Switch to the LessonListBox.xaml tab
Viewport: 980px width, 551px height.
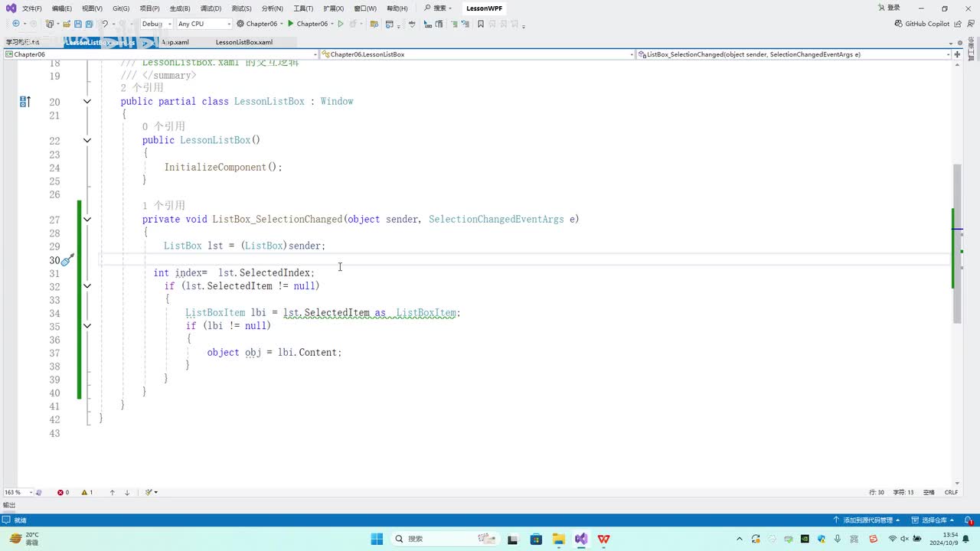pyautogui.click(x=244, y=42)
